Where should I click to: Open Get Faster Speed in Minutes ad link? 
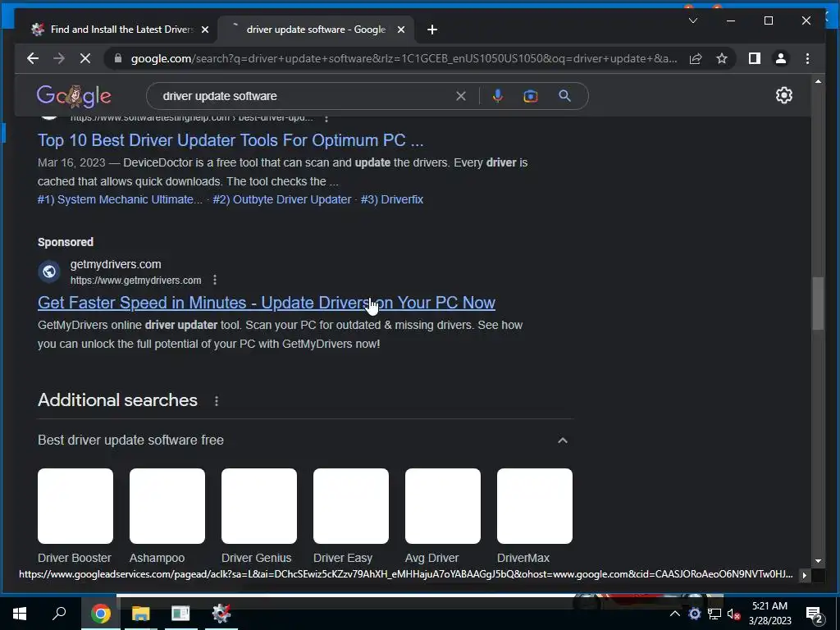(267, 303)
